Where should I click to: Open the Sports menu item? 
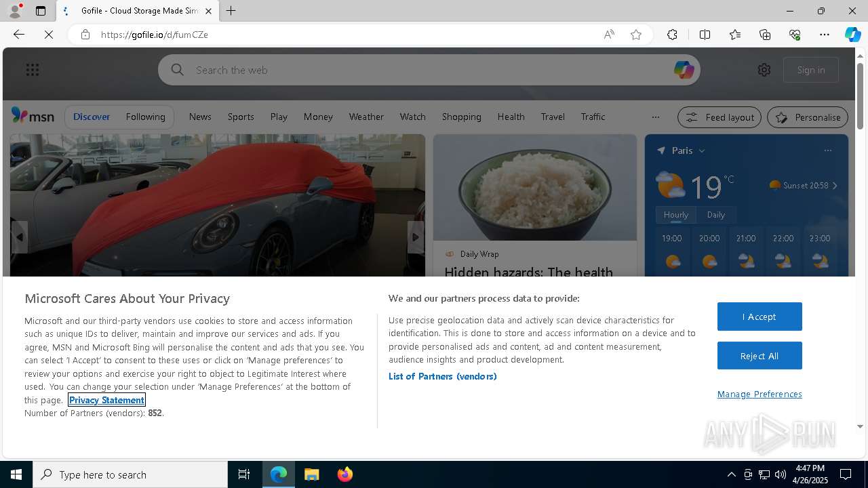[241, 117]
